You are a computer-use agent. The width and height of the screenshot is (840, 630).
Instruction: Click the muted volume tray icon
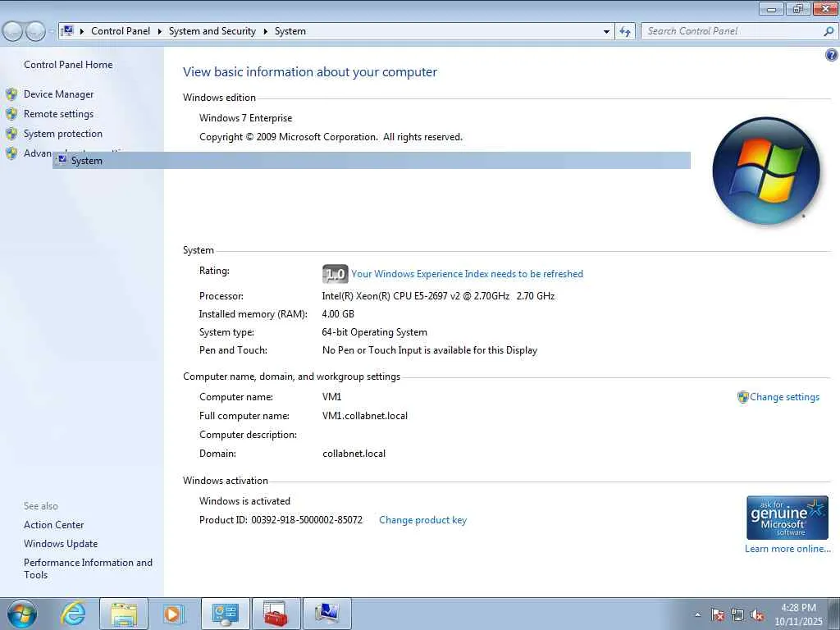click(757, 615)
